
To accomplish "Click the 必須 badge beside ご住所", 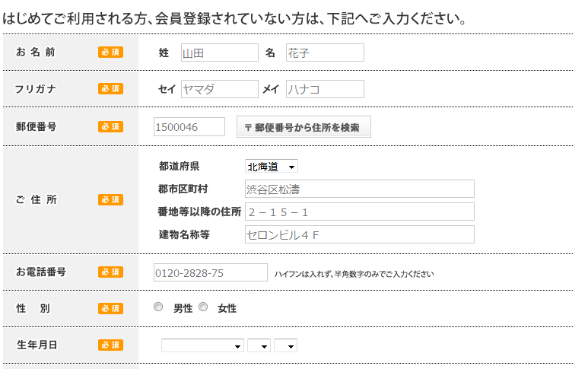I will click(110, 199).
